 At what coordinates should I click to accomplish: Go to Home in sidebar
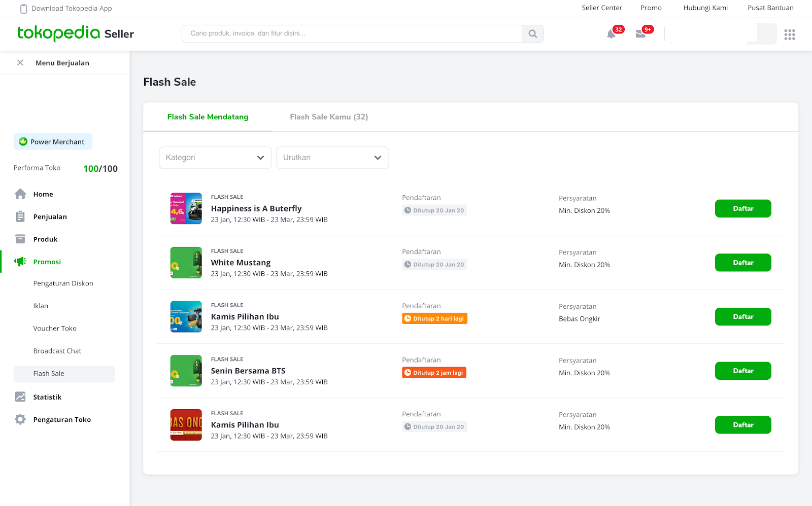43,194
